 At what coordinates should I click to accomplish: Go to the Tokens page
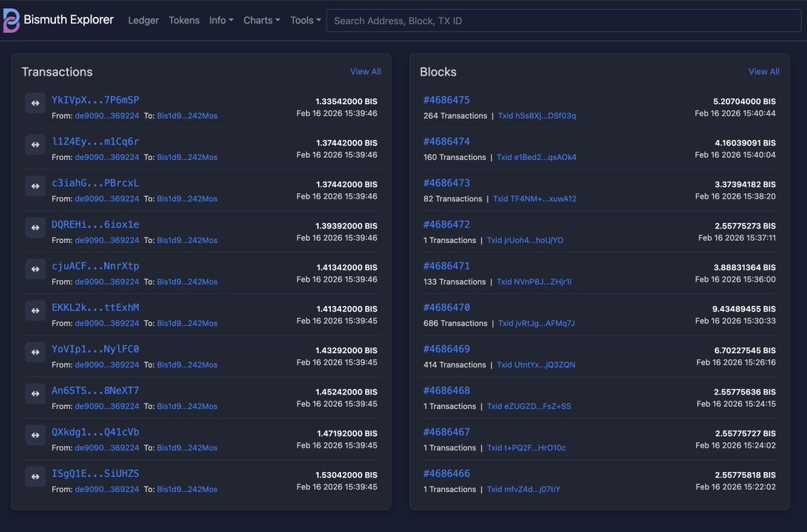click(x=184, y=20)
